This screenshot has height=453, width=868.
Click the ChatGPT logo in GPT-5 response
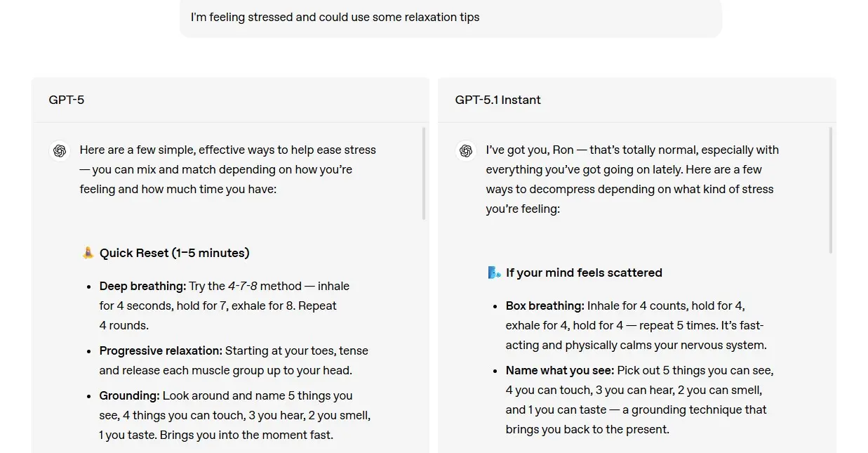coord(60,151)
